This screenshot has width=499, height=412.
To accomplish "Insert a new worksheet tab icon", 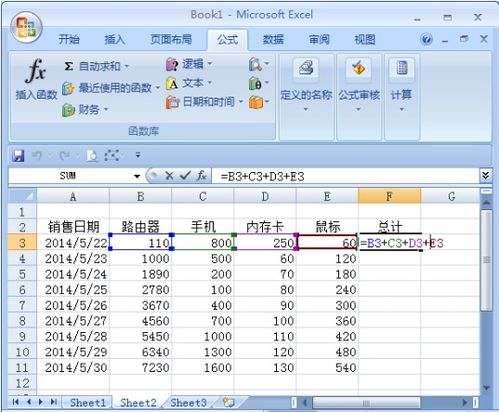I will (228, 402).
